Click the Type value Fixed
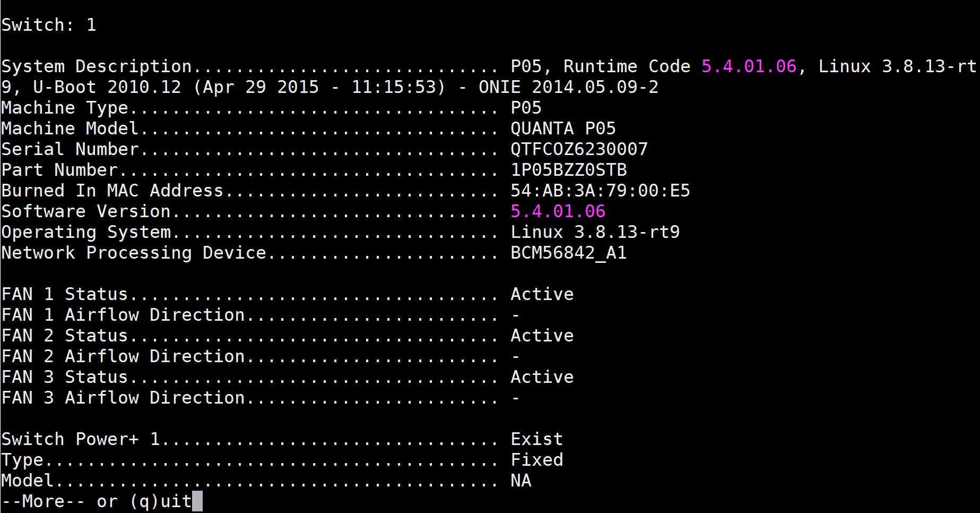Image resolution: width=980 pixels, height=513 pixels. click(x=536, y=460)
